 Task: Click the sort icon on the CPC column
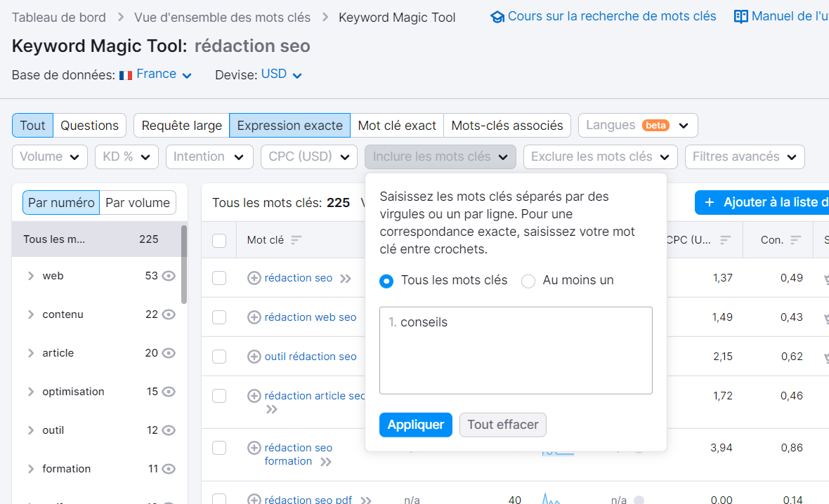(x=724, y=240)
